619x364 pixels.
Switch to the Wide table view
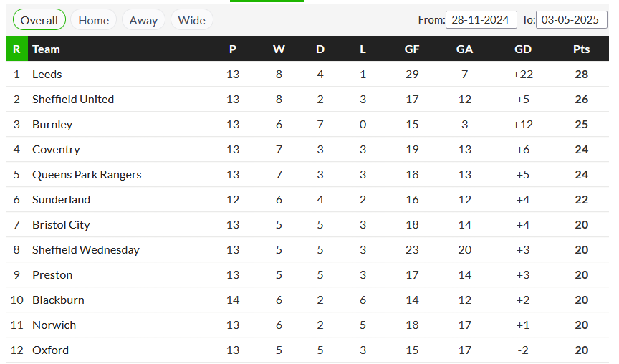[x=192, y=20]
